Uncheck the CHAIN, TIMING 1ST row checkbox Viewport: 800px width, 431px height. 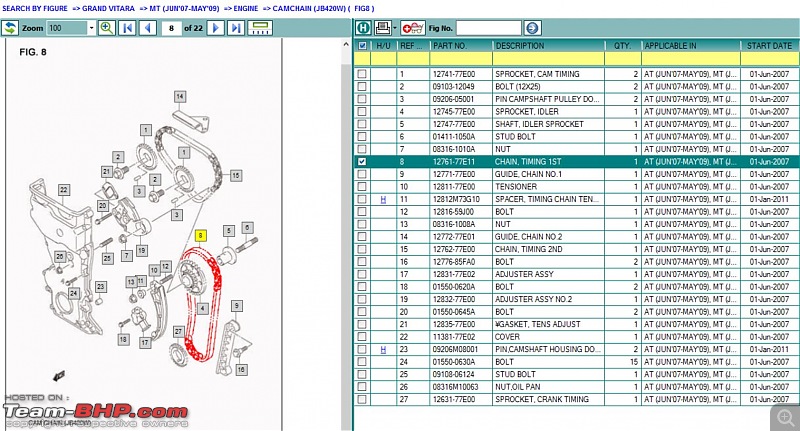362,161
